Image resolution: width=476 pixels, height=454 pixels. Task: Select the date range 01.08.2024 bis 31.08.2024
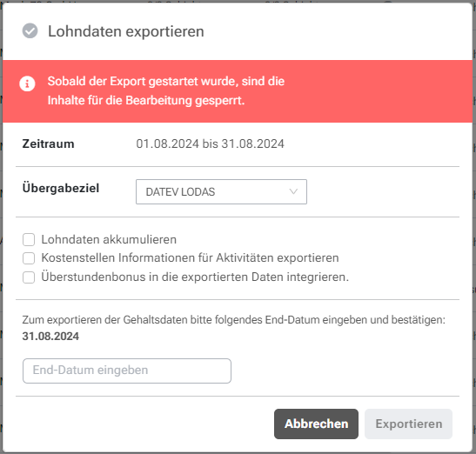[x=210, y=144]
